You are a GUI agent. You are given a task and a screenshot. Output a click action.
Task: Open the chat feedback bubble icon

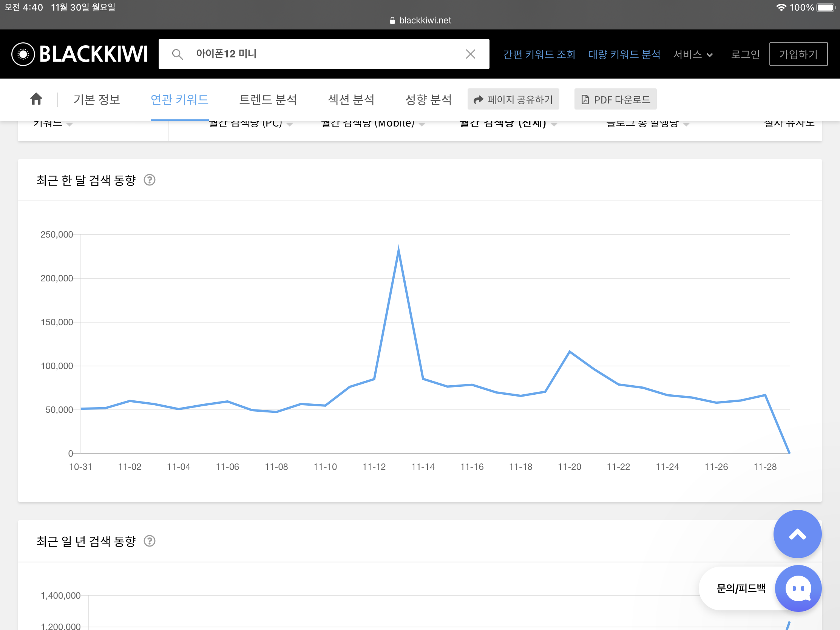(798, 588)
